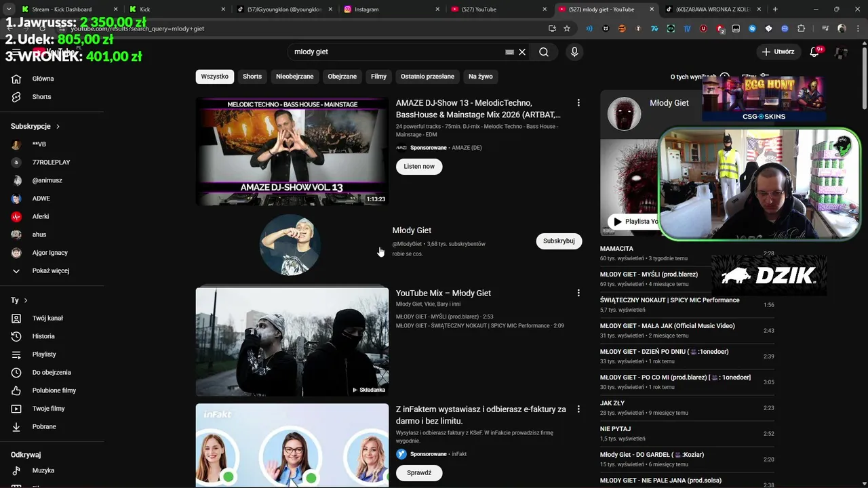Click the Utwórz create button

coord(778,52)
